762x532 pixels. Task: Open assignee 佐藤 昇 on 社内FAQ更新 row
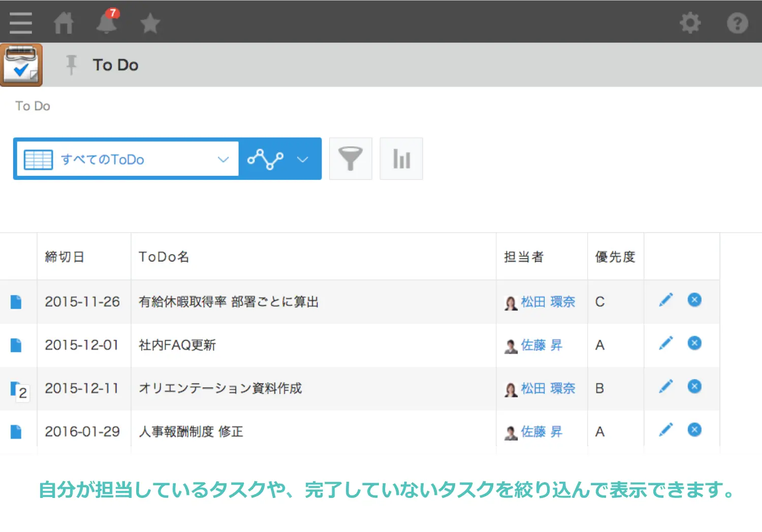pyautogui.click(x=541, y=345)
